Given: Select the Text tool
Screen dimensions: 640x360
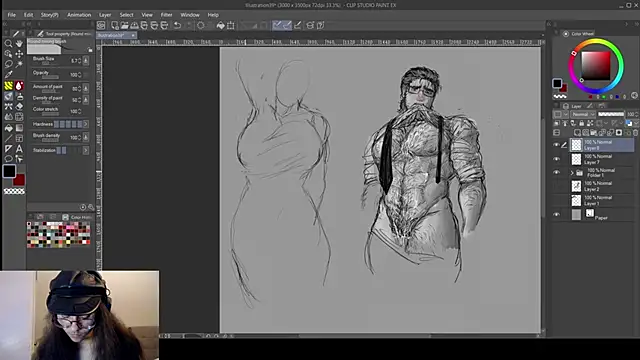Looking at the screenshot, I should 19,149.
